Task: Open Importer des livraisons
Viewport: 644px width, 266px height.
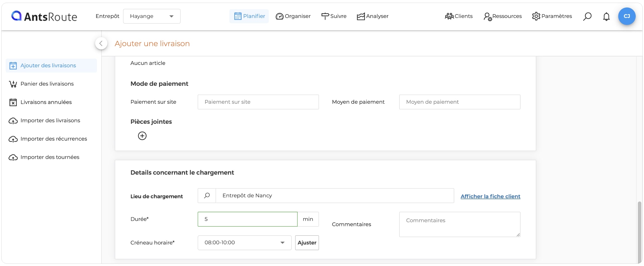Action: (44, 121)
